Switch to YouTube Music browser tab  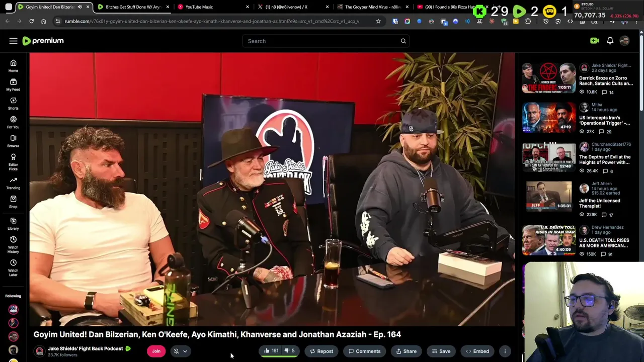click(x=214, y=7)
